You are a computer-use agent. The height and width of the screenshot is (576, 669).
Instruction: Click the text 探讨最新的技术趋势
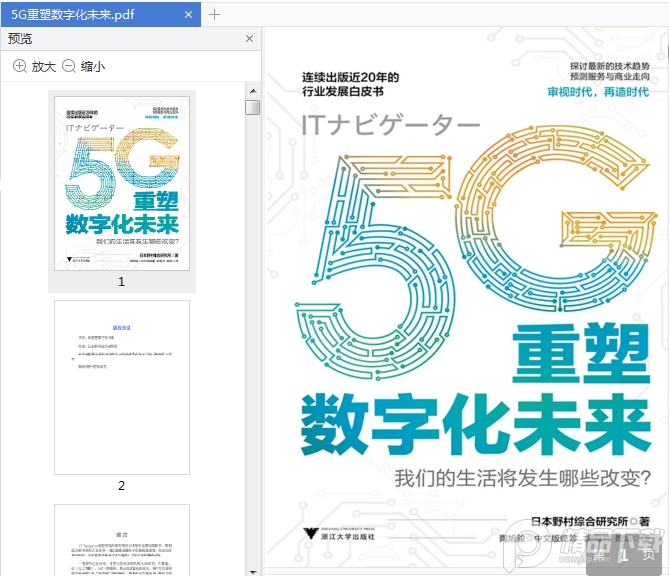pyautogui.click(x=610, y=66)
